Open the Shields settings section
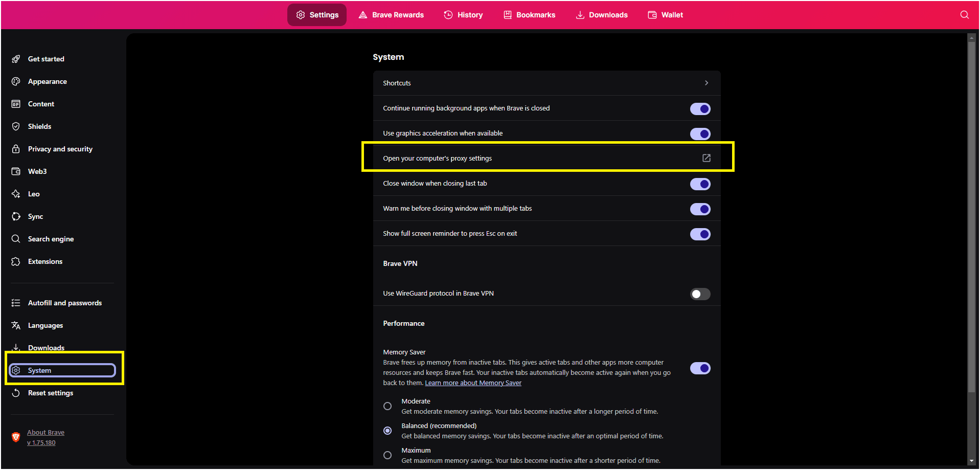980x470 pixels. 39,126
